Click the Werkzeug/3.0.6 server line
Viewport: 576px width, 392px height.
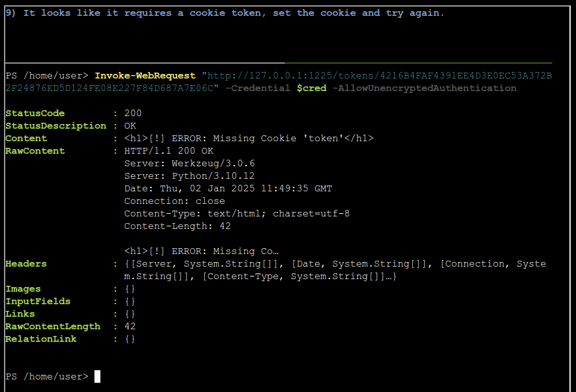tap(190, 164)
